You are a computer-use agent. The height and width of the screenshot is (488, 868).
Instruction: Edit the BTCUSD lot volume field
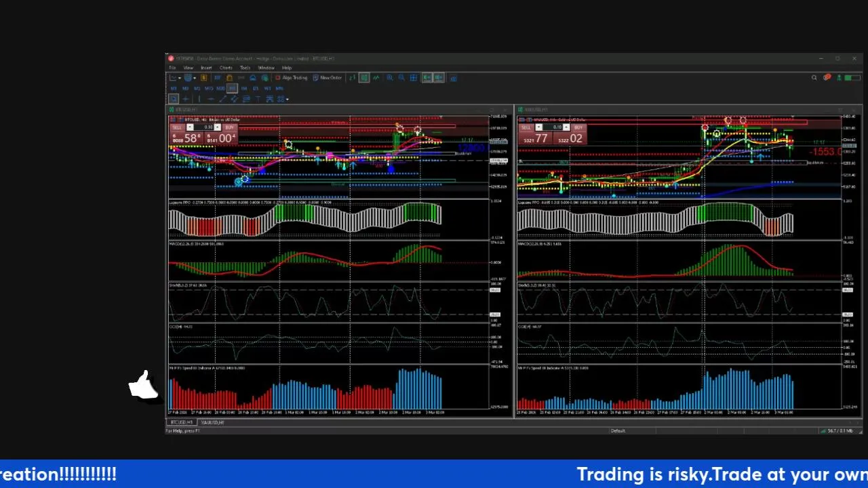[x=204, y=127]
